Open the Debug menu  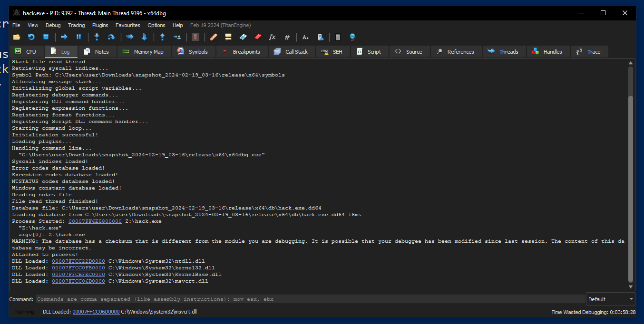pos(53,25)
